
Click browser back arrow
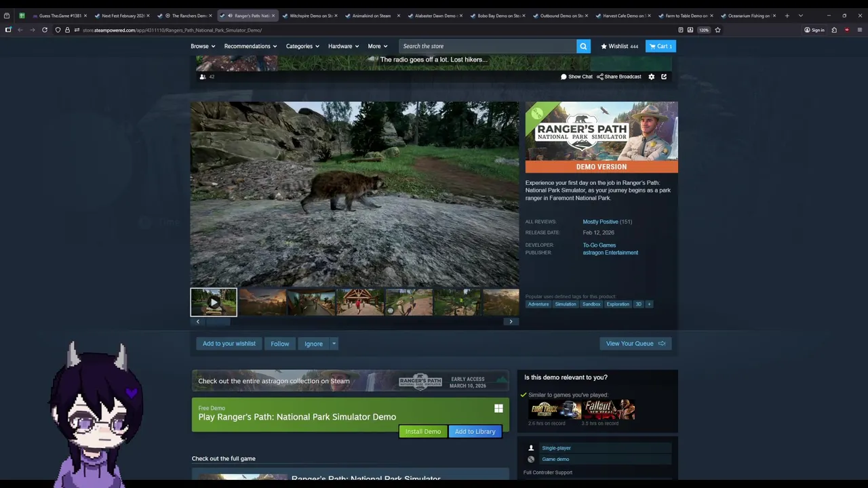[20, 30]
